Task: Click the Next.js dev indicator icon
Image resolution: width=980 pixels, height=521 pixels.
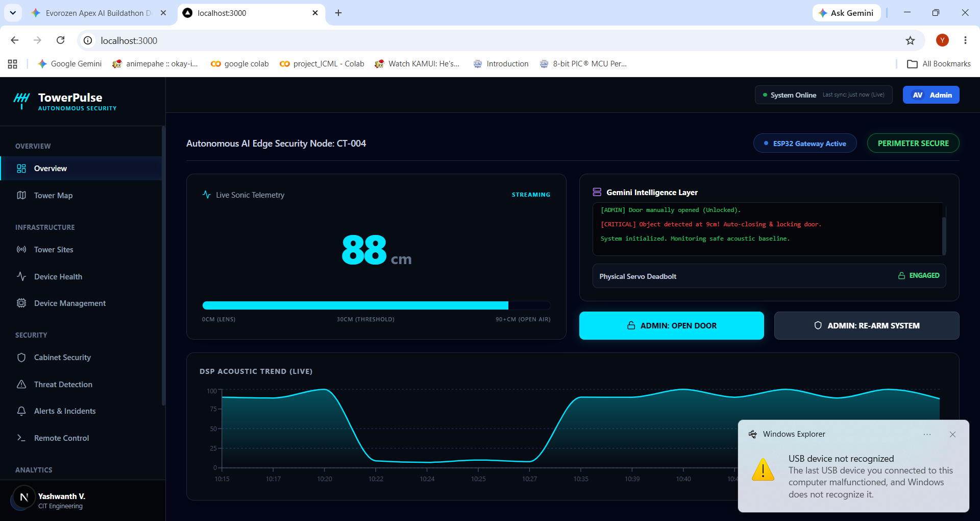Action: (23, 497)
